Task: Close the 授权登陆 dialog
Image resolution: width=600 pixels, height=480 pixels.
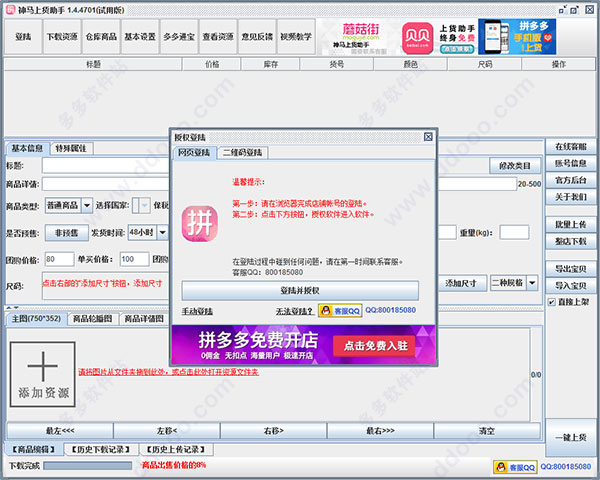Action: click(x=428, y=137)
